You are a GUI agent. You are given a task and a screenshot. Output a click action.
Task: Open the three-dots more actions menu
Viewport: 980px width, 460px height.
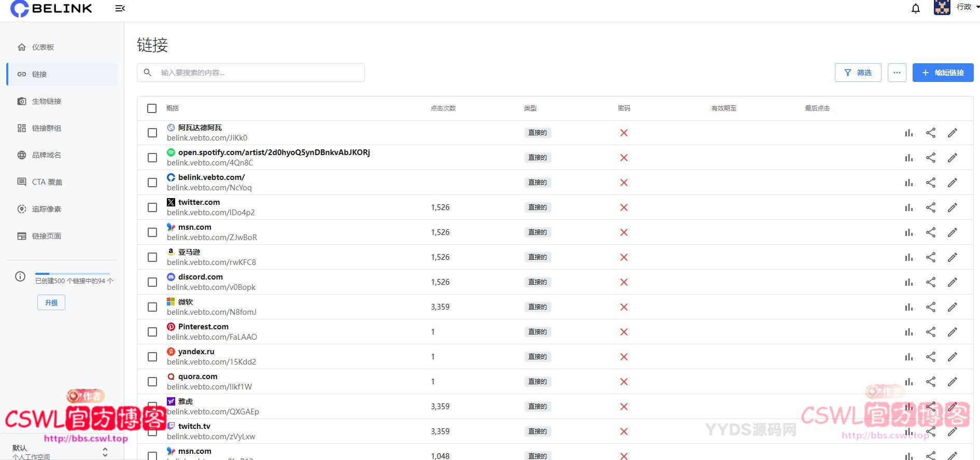click(897, 73)
